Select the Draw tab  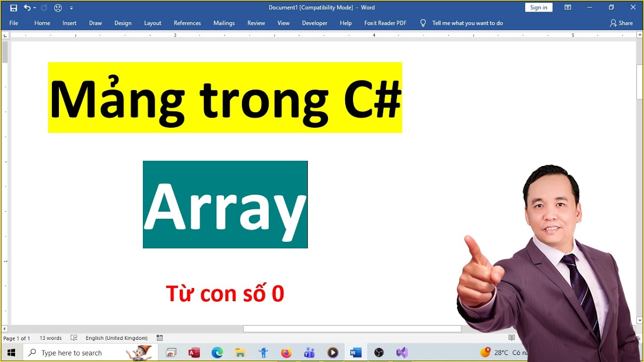pos(96,23)
